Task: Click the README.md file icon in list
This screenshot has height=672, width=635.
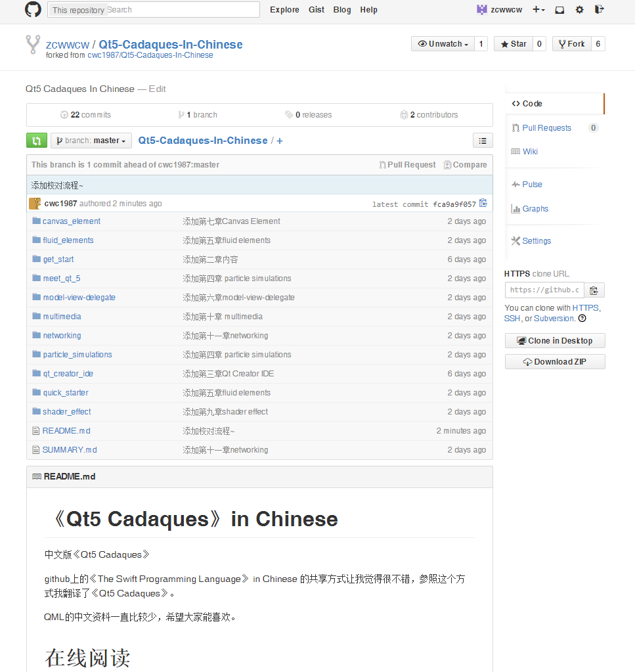Action: point(36,431)
